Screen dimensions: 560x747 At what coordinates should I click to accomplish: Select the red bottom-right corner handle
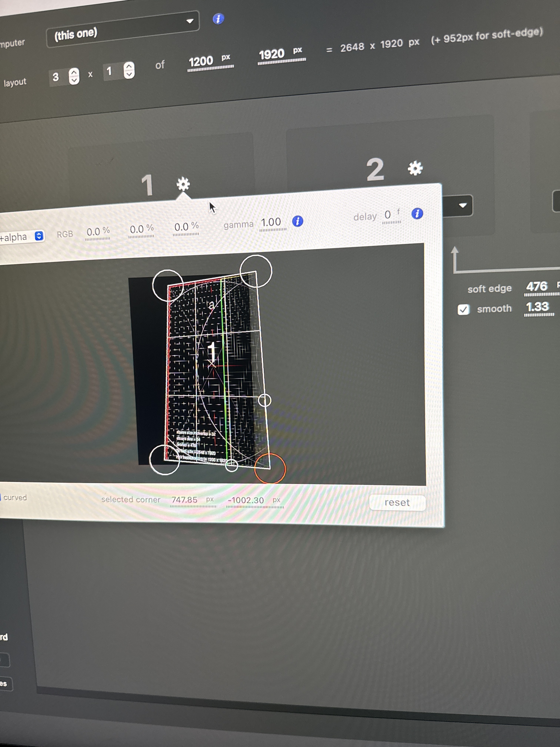270,469
